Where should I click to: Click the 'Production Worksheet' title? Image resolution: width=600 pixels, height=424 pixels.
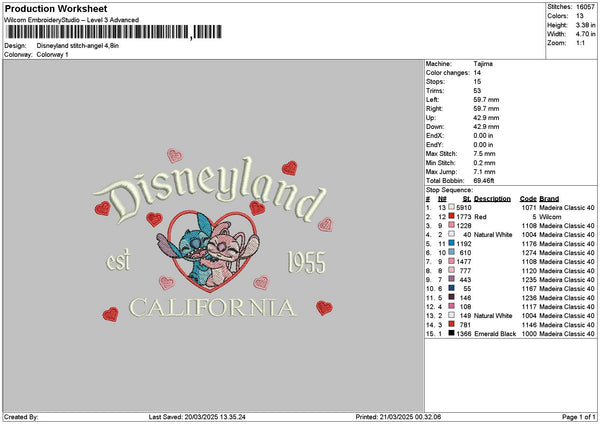56,9
